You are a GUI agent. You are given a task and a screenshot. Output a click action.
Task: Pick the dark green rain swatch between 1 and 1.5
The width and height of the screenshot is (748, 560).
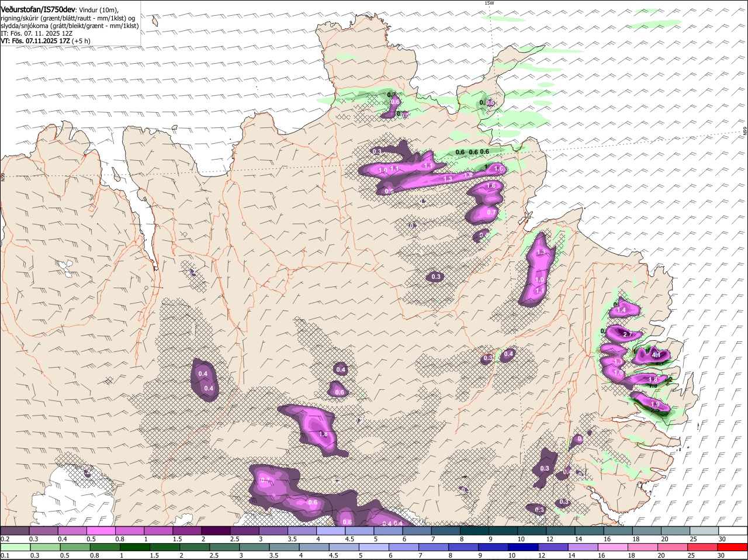tap(135, 548)
